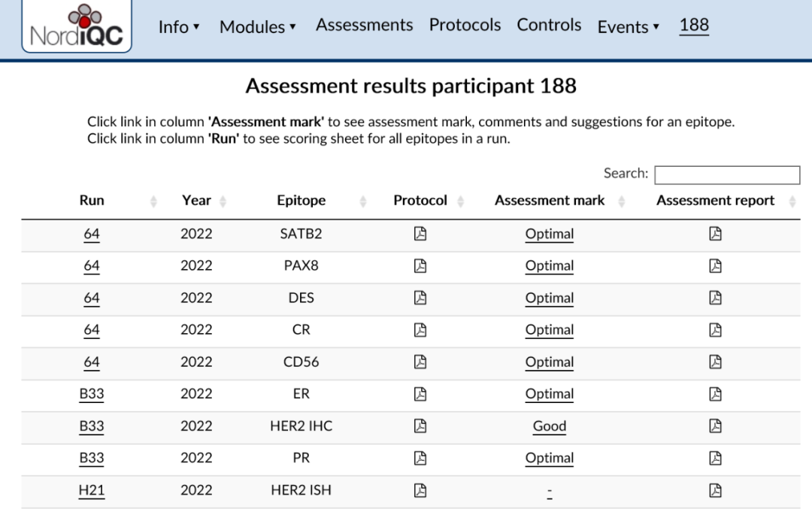Open the HER2 IHC assessment report PDF

tap(715, 426)
